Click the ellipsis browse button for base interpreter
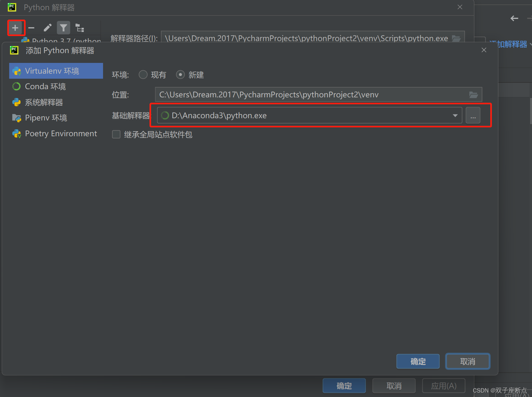Screen dimensions: 532x397 coord(473,115)
